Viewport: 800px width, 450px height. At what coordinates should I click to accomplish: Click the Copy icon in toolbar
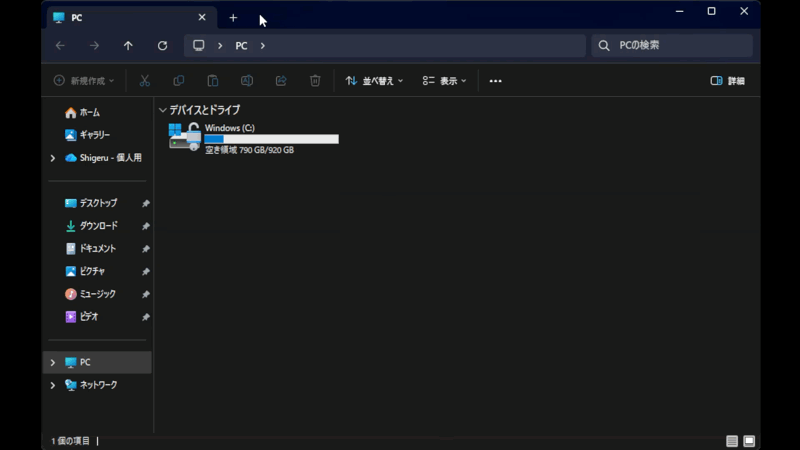click(179, 81)
